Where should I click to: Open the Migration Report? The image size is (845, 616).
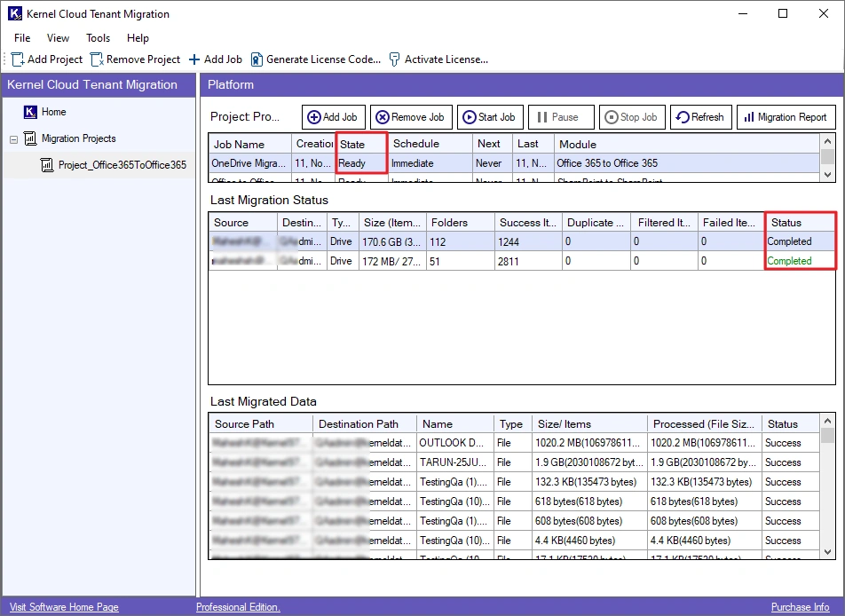(786, 117)
